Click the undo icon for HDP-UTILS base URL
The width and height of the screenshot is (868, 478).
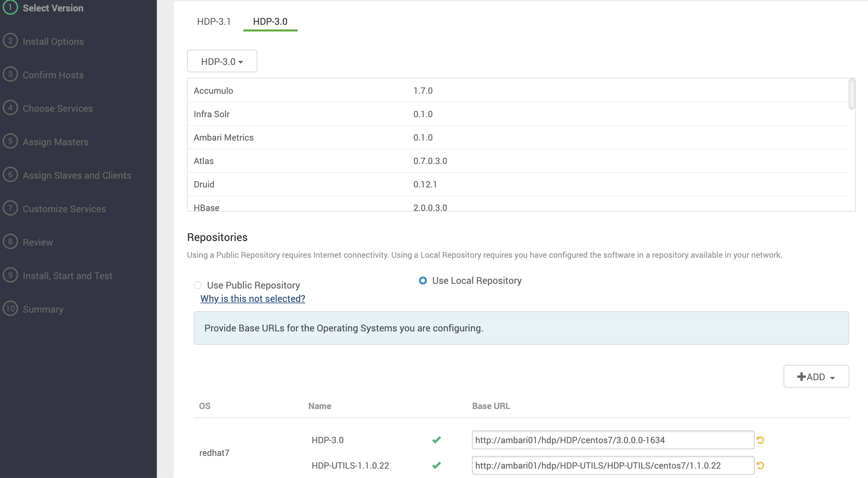tap(760, 466)
